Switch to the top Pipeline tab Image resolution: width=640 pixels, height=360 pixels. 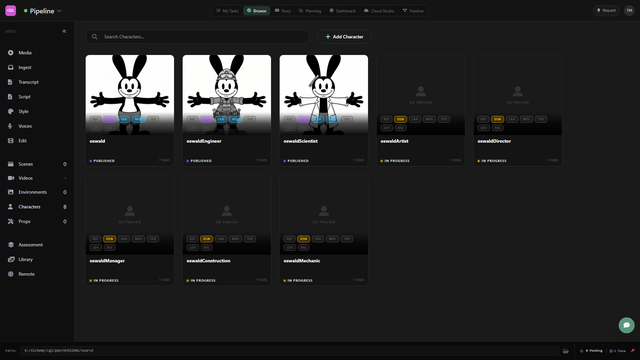[x=413, y=11]
